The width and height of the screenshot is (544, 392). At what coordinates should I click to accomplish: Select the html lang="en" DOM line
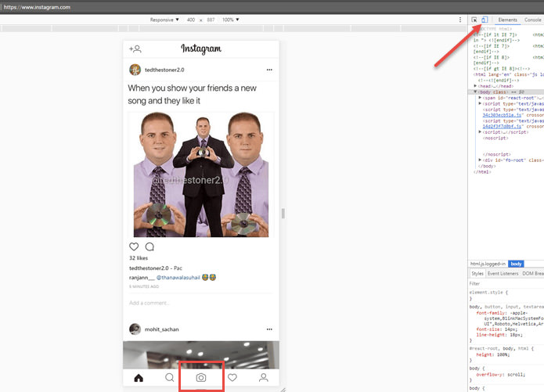click(x=508, y=74)
